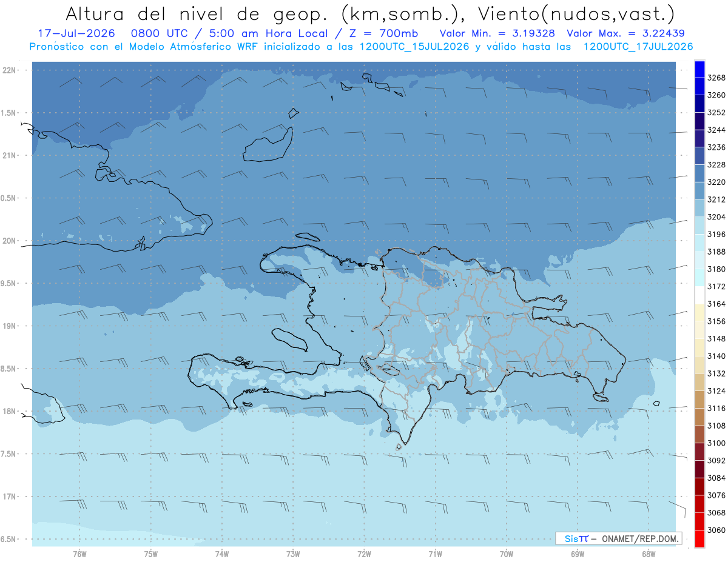
Task: Click the initialization time '1200UTC_15JUL2026'
Action: coord(414,47)
